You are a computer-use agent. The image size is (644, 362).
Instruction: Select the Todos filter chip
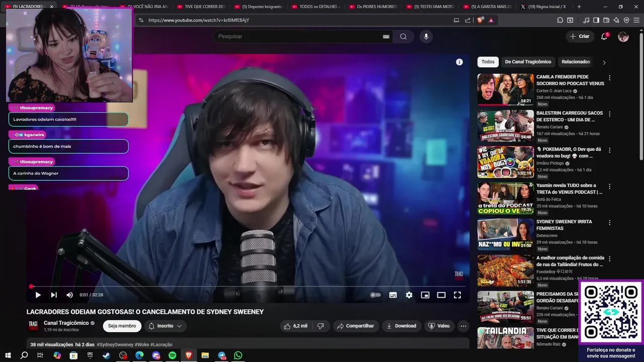(x=488, y=62)
